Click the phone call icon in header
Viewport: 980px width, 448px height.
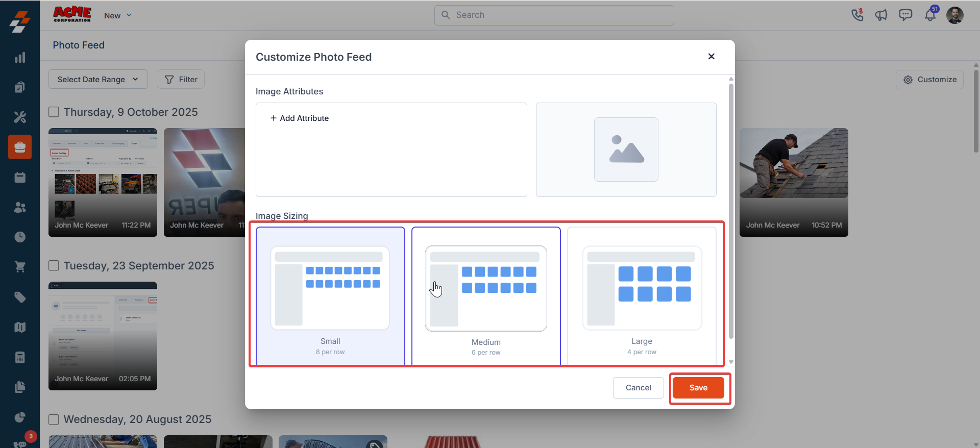(x=857, y=15)
